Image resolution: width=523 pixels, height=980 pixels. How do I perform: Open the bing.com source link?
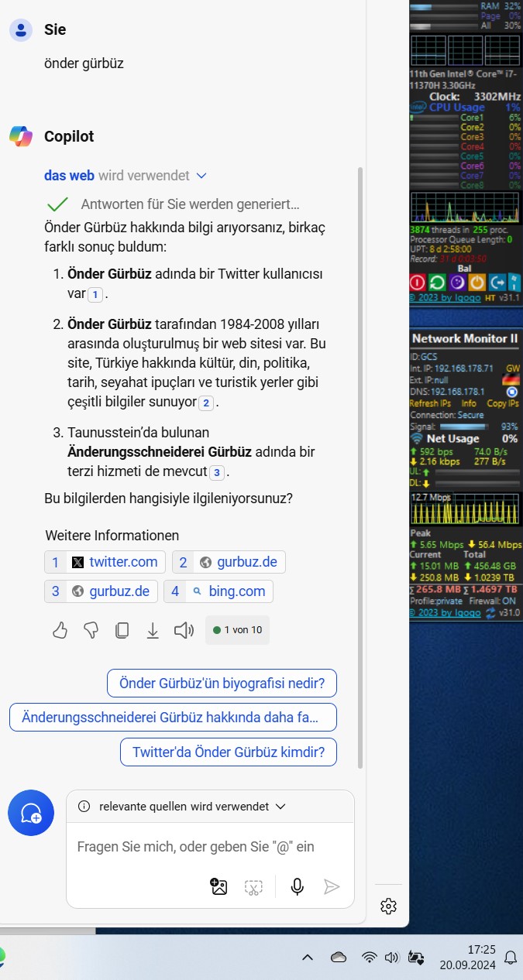coord(218,591)
